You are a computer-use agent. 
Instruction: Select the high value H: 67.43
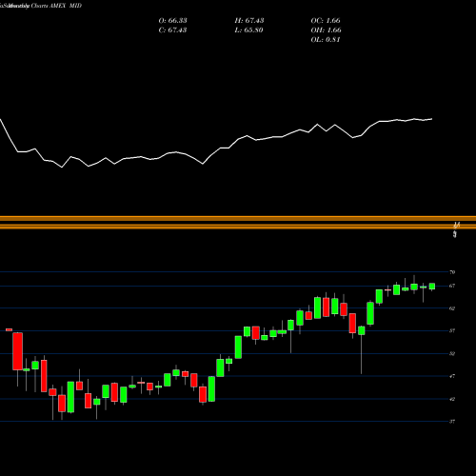click(249, 21)
